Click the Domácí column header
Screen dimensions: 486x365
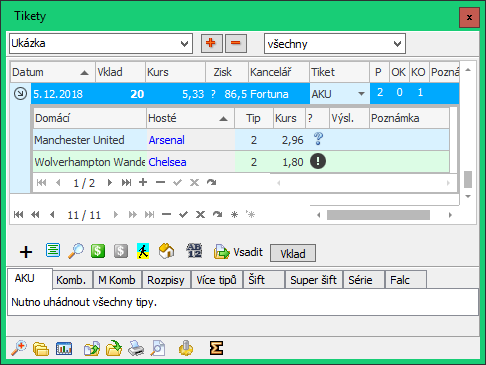point(90,118)
